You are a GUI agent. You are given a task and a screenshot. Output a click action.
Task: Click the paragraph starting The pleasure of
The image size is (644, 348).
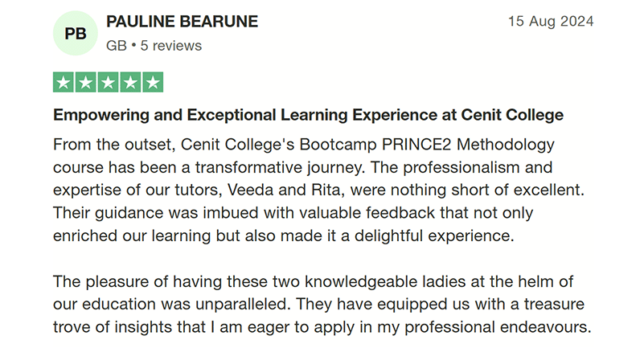322,304
